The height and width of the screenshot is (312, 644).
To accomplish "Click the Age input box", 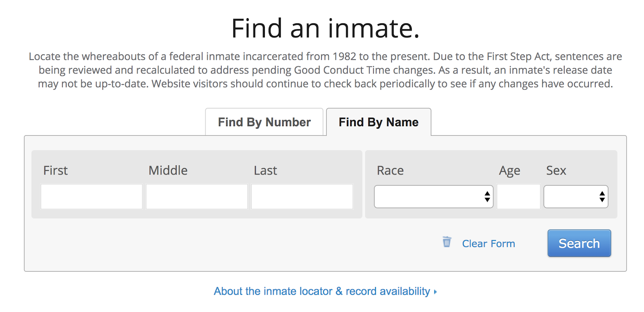I will [x=518, y=197].
